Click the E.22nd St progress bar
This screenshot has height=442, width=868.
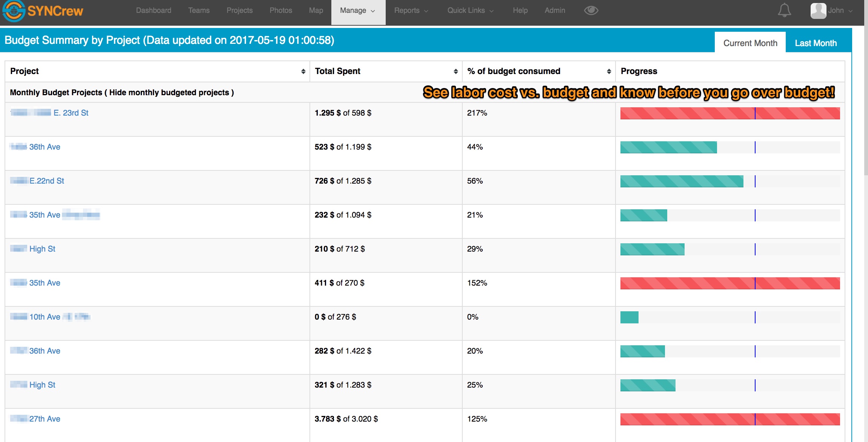[x=682, y=181]
